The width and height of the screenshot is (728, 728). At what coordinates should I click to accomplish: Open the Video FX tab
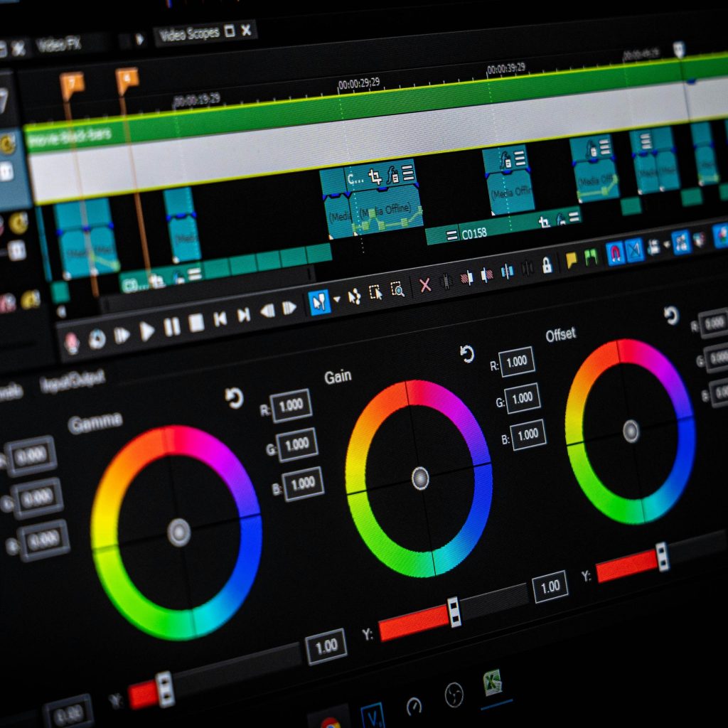tap(60, 45)
